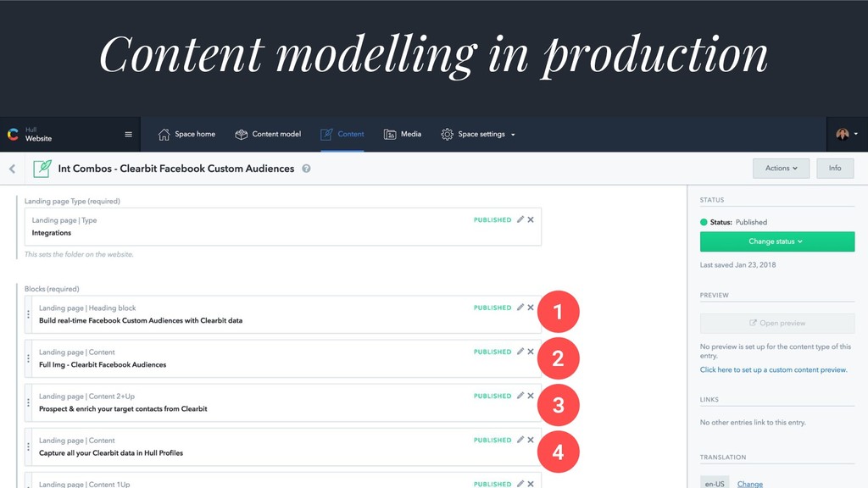Screen dimensions: 868x488
Task: Remove the Capture all your Clearbit data entry
Action: (531, 440)
